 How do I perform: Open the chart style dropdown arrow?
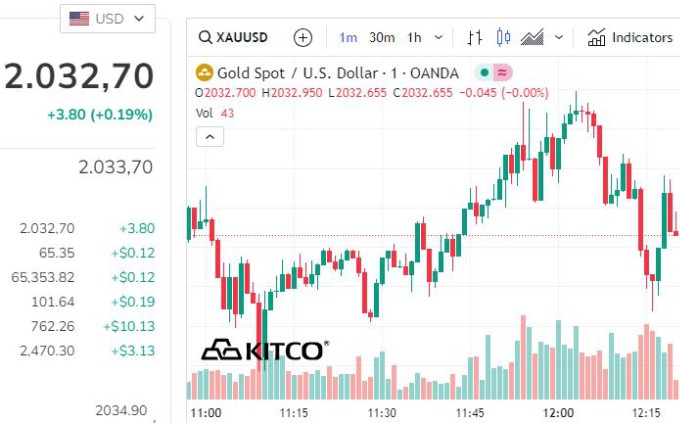pyautogui.click(x=559, y=38)
